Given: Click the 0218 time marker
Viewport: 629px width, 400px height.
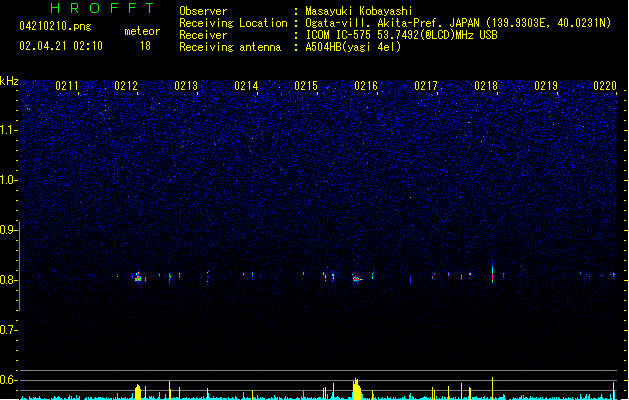Looking at the screenshot, I should (x=486, y=86).
